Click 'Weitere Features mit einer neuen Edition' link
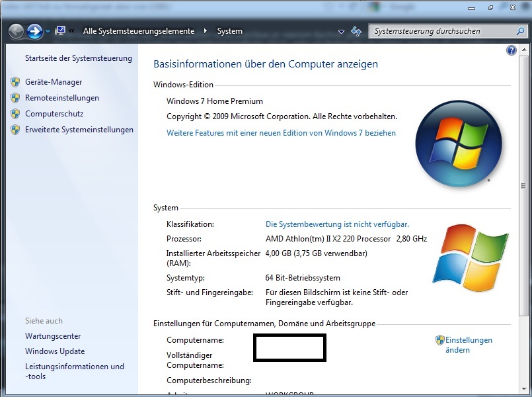532x397 pixels. click(x=281, y=133)
